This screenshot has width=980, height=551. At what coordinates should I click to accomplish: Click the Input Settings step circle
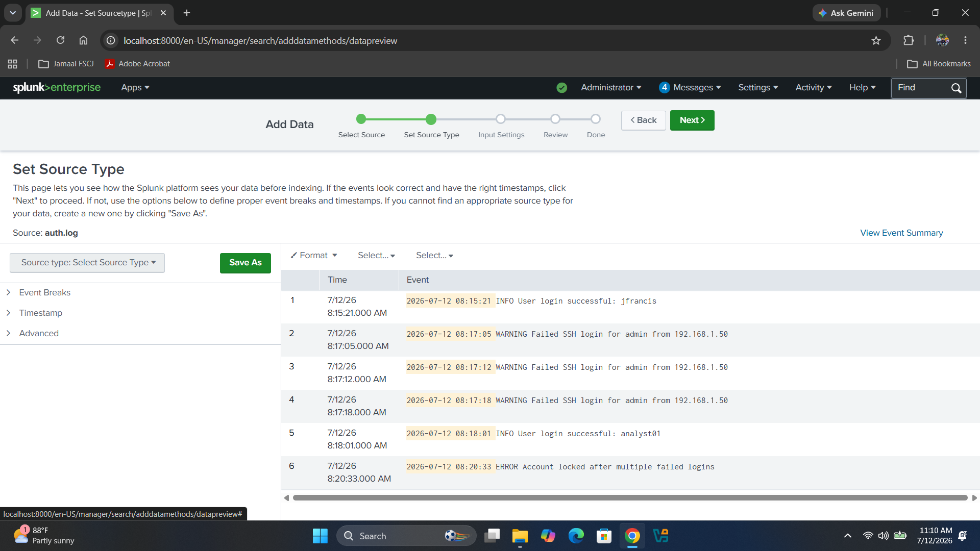501,119
